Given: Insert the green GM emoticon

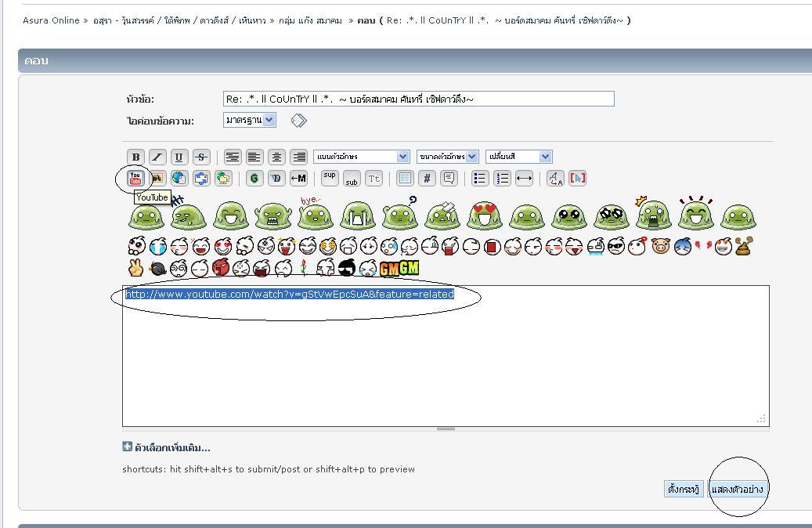Looking at the screenshot, I should point(409,267).
